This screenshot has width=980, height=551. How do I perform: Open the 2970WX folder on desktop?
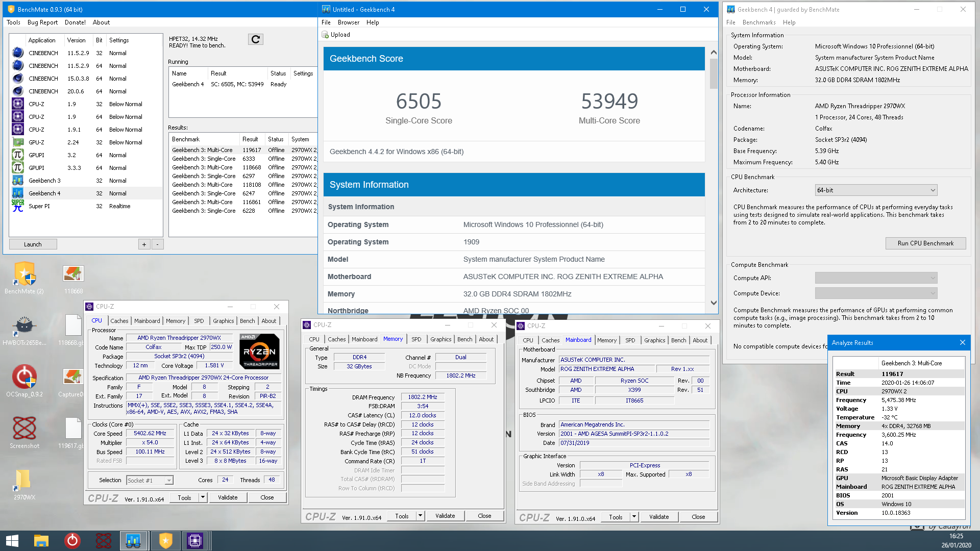[23, 485]
